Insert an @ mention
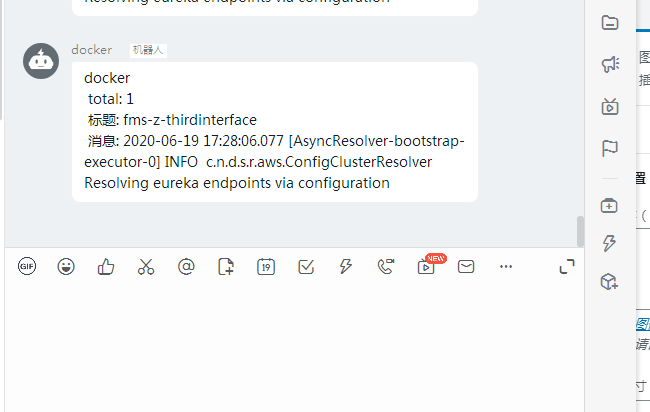This screenshot has height=412, width=650. click(186, 267)
